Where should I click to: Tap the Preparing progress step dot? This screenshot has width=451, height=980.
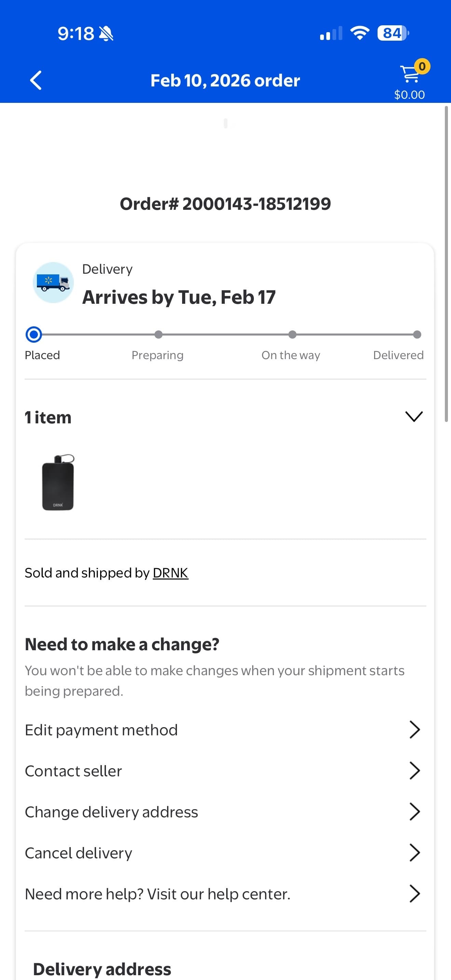tap(159, 335)
